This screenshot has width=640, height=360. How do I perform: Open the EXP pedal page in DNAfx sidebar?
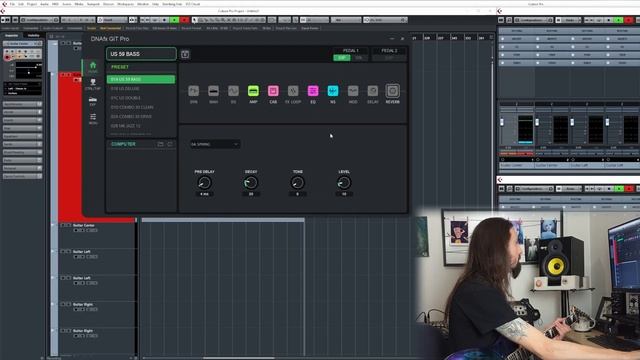93,102
